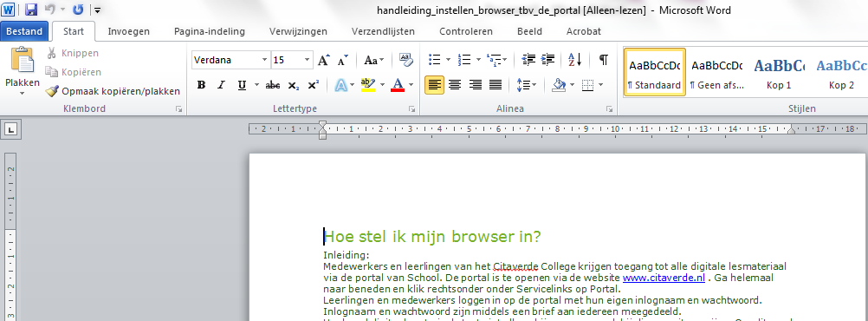Click the Redo arrow icon
This screenshot has width=868, height=321.
(78, 10)
